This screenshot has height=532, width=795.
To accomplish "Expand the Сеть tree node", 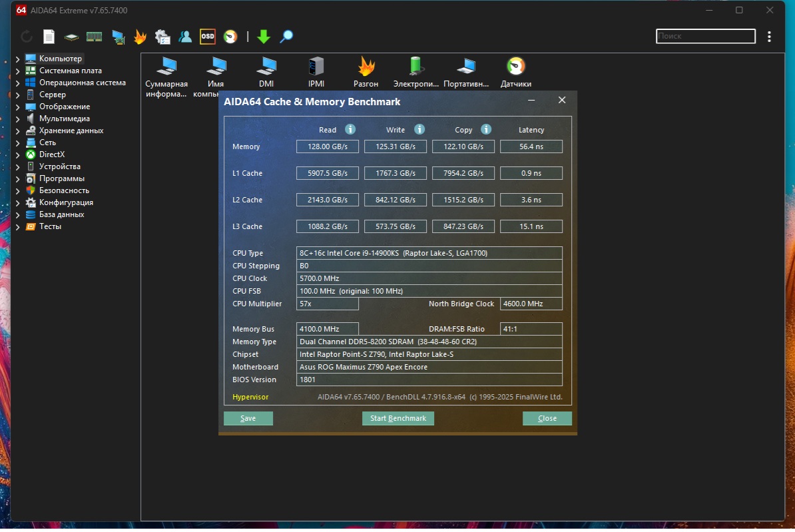I will 18,143.
